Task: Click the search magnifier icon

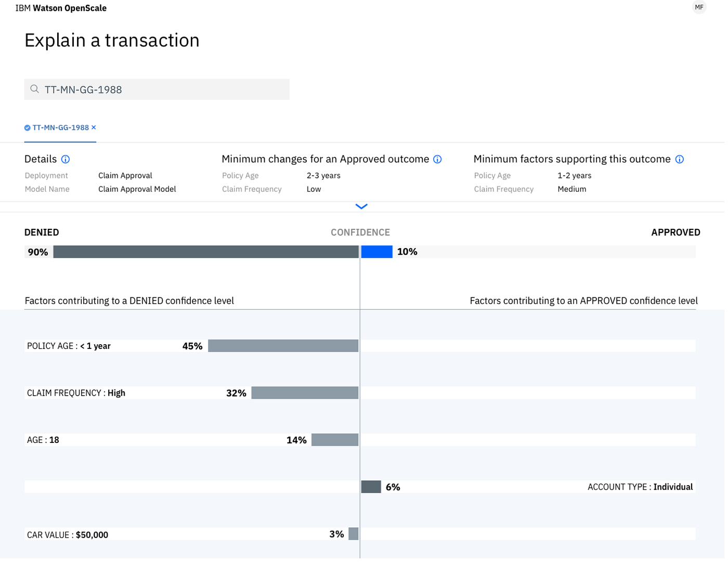Action: [34, 89]
